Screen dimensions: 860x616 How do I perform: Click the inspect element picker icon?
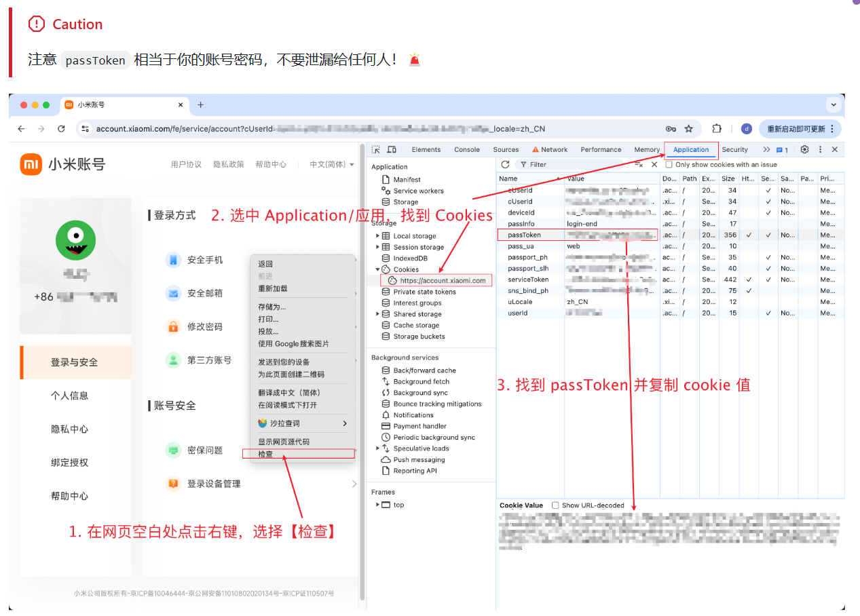[x=375, y=150]
